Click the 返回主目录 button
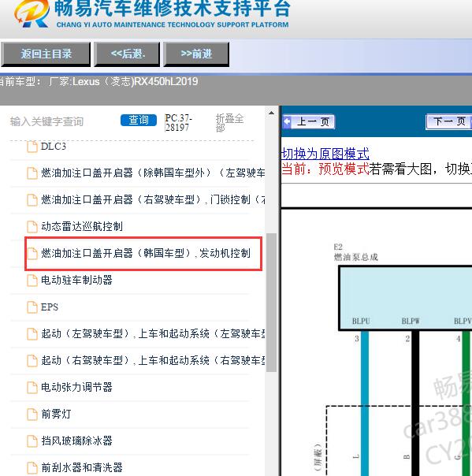The image size is (472, 476). 46,54
